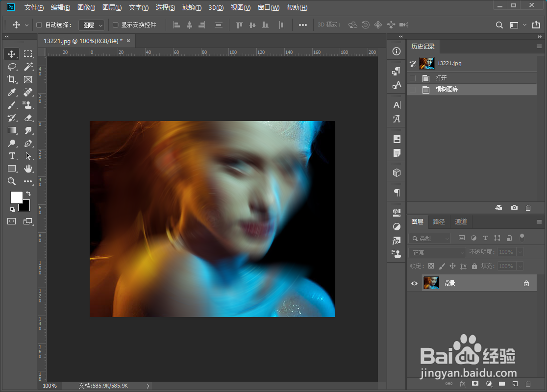The height and width of the screenshot is (392, 547).
Task: Select the Eyedropper tool
Action: (11, 93)
